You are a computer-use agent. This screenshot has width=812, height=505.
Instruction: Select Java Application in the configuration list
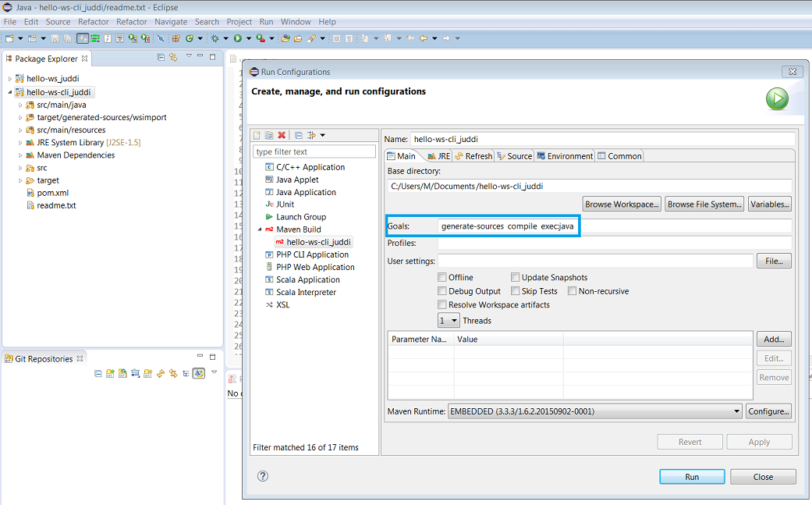(306, 192)
